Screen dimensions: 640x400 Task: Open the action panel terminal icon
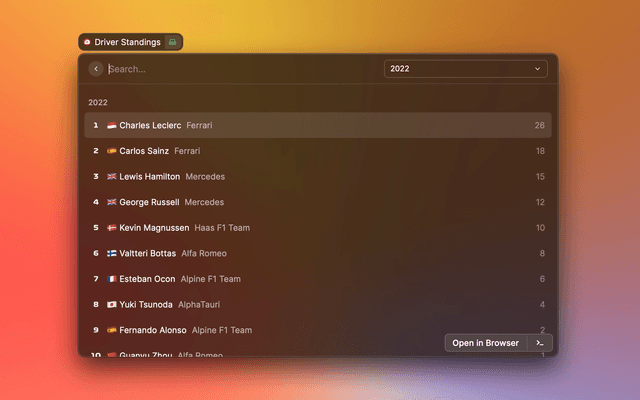coord(539,343)
